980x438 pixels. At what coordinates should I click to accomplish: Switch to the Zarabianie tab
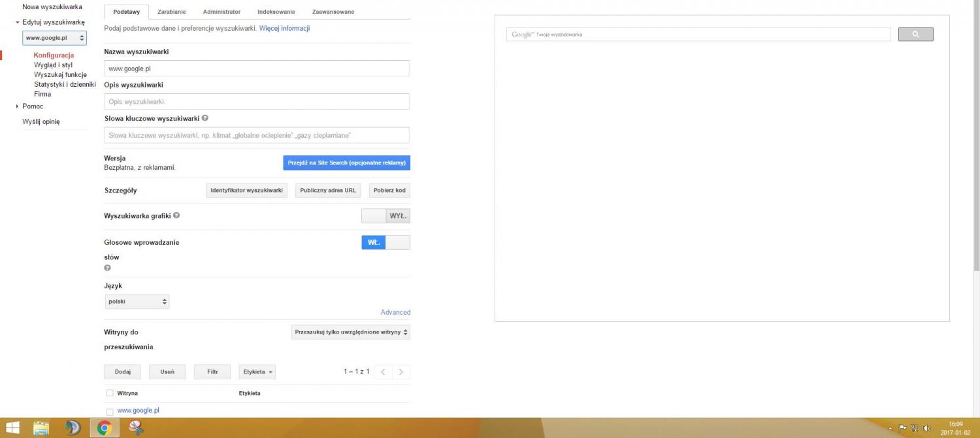[172, 12]
